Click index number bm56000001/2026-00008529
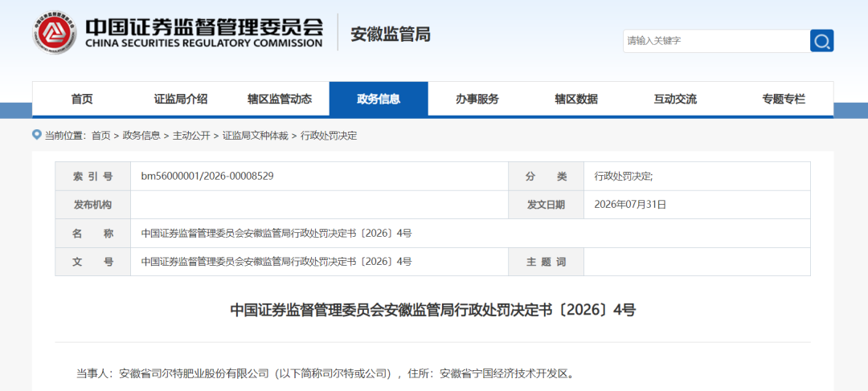Image resolution: width=868 pixels, height=391 pixels. click(207, 176)
